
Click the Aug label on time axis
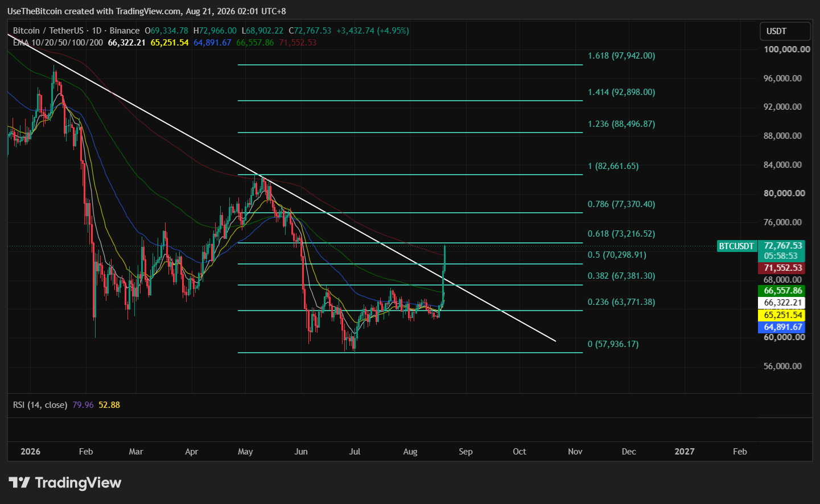pyautogui.click(x=410, y=452)
